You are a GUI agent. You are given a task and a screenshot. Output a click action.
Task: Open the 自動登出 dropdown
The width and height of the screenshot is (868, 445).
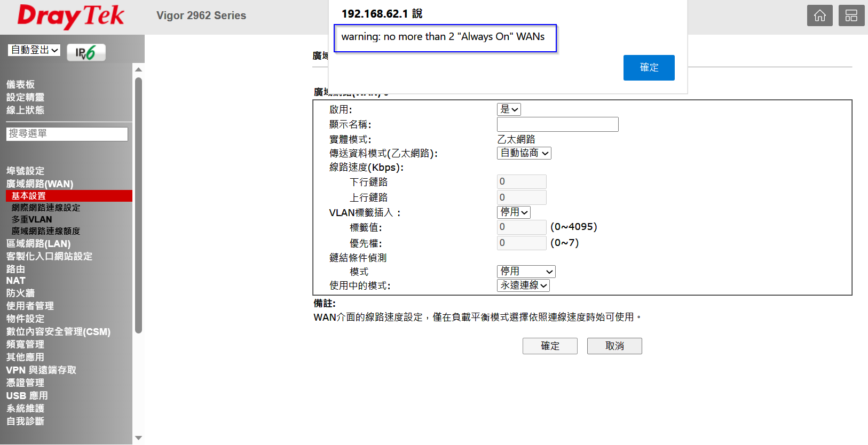[x=34, y=50]
